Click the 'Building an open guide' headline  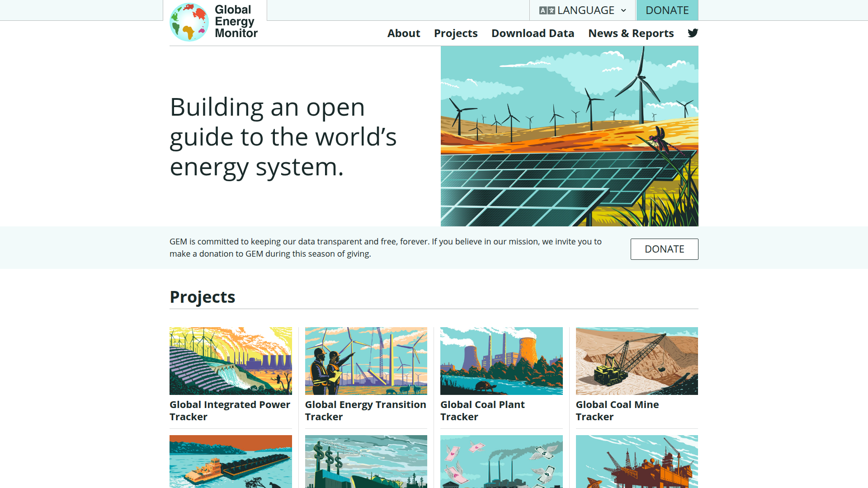pos(283,137)
